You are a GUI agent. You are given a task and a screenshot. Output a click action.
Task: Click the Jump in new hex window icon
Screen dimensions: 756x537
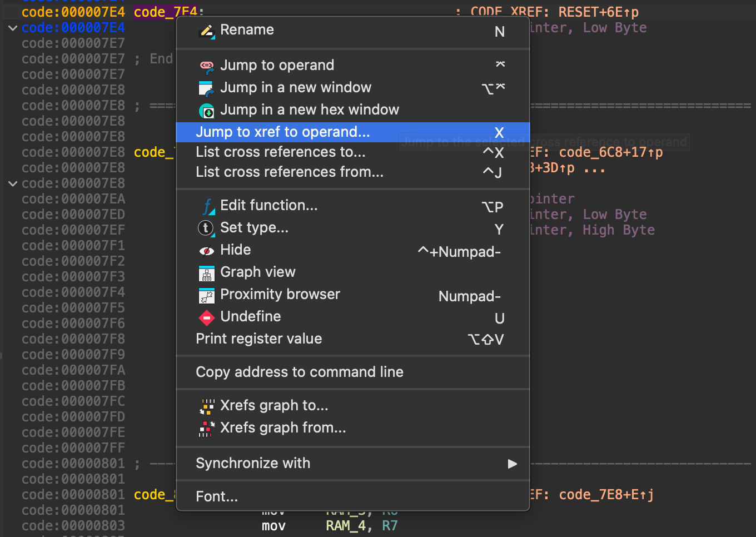point(206,111)
